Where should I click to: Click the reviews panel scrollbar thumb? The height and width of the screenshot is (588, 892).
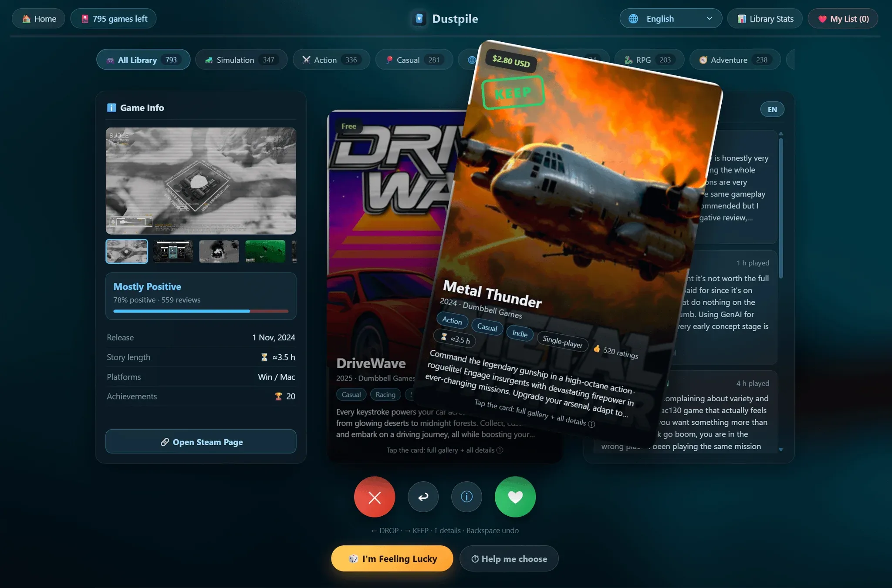[x=781, y=208]
